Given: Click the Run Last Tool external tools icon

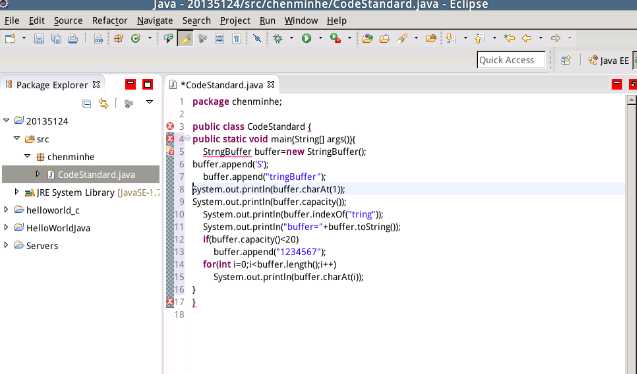Looking at the screenshot, I should tap(336, 39).
